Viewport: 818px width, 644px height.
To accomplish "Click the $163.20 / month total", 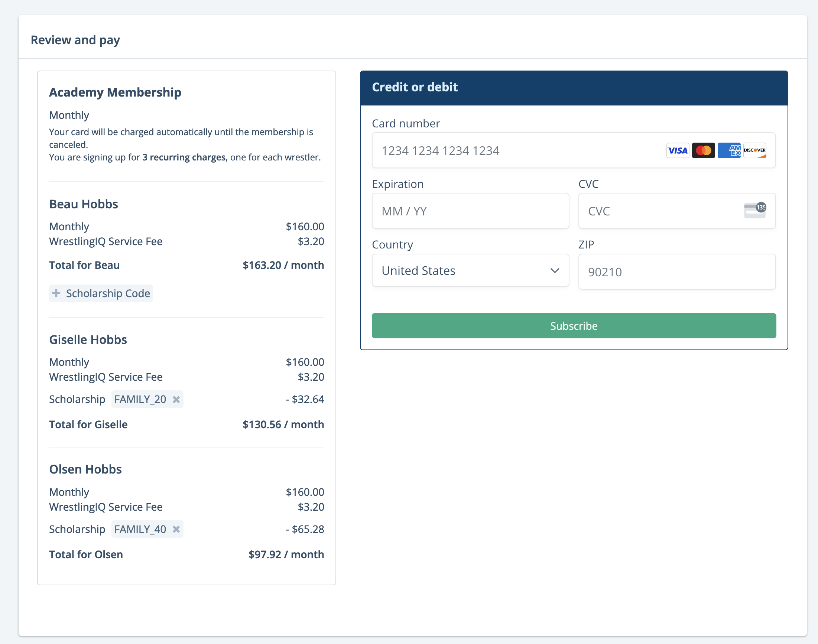I will [x=283, y=265].
